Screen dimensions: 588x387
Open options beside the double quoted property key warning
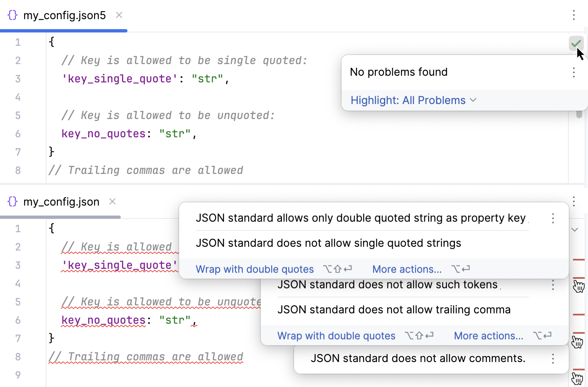coord(553,218)
